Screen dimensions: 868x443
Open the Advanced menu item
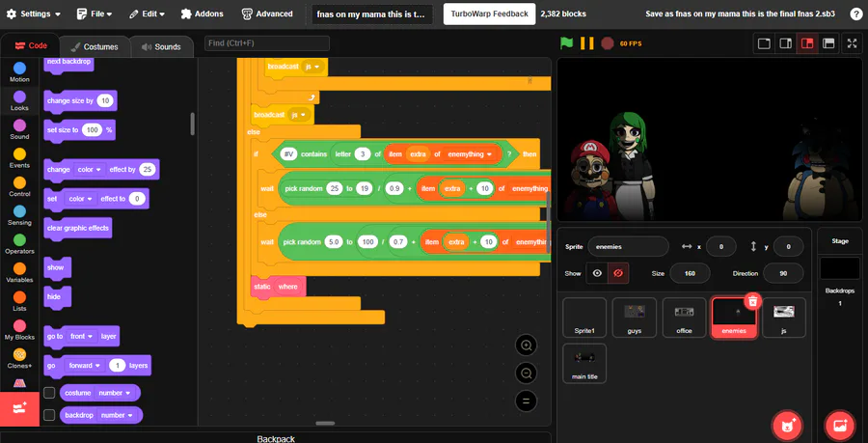click(x=267, y=14)
